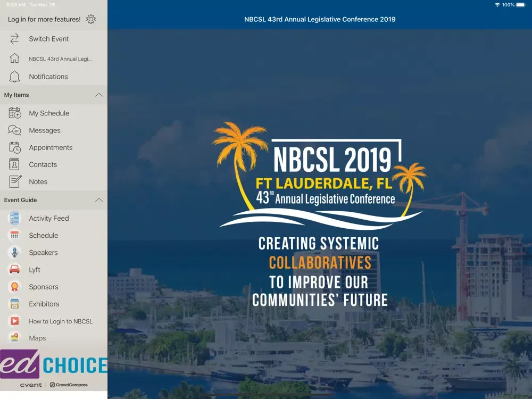Open the Lyft entry label
This screenshot has width=532, height=399.
pos(34,270)
